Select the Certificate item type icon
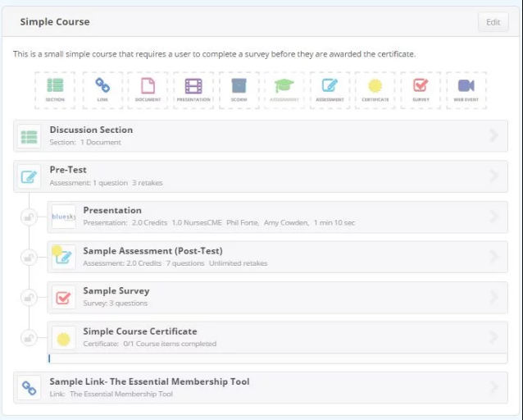Screen dimensions: 523x420 (x=375, y=89)
